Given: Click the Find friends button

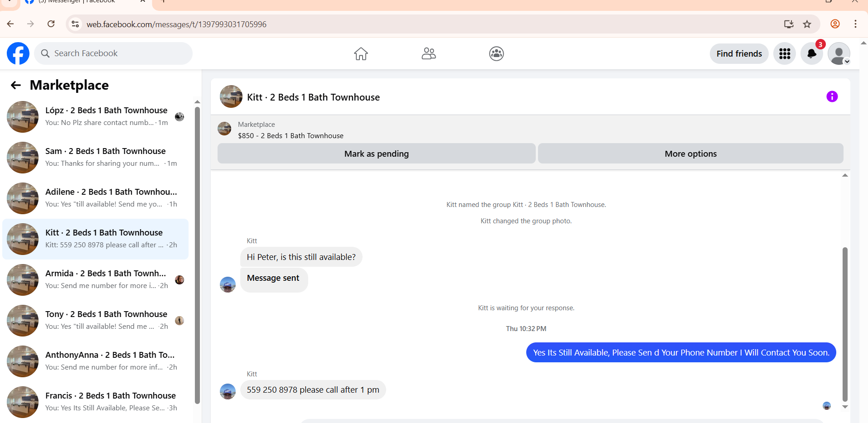Looking at the screenshot, I should pos(739,54).
